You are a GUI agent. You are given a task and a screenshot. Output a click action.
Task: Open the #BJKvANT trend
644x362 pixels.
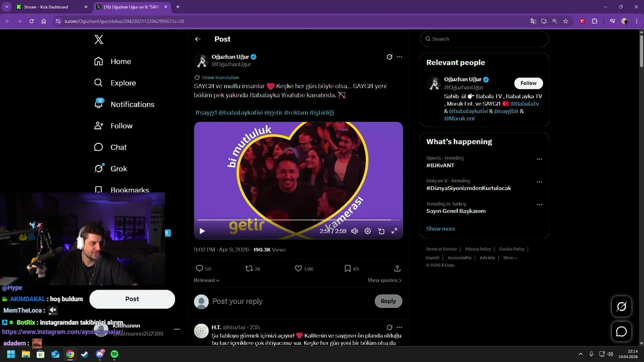pyautogui.click(x=440, y=165)
